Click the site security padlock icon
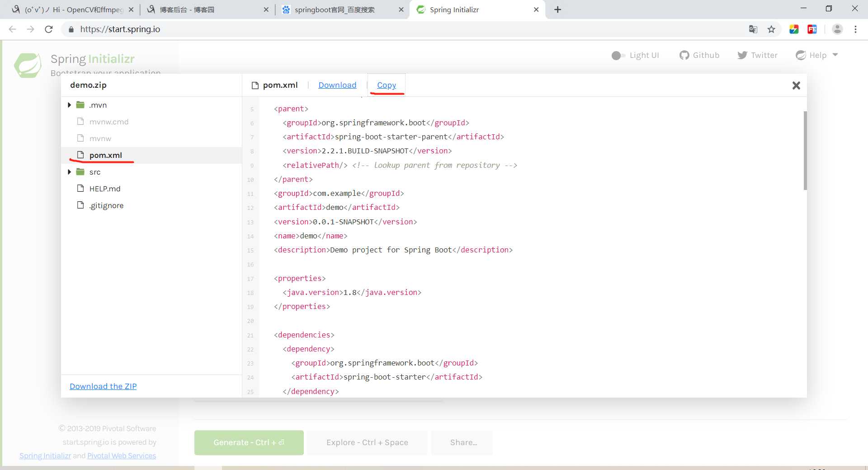 (71, 29)
